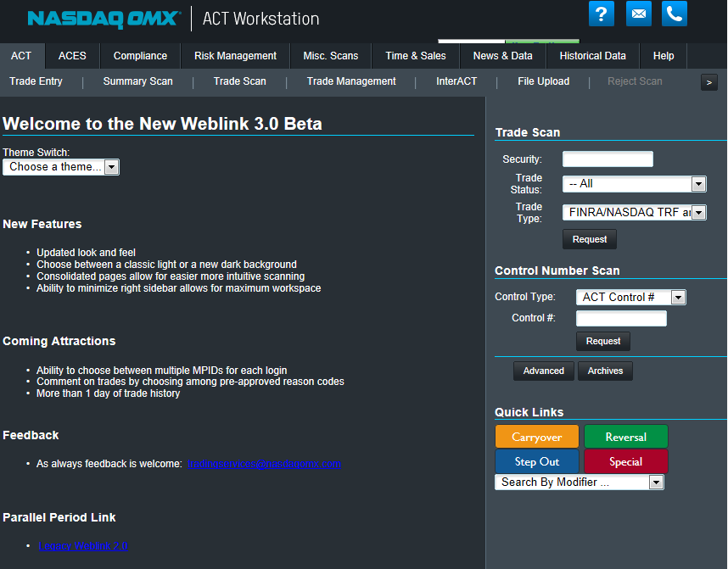Click the email envelope icon
The image size is (728, 569).
pos(638,14)
